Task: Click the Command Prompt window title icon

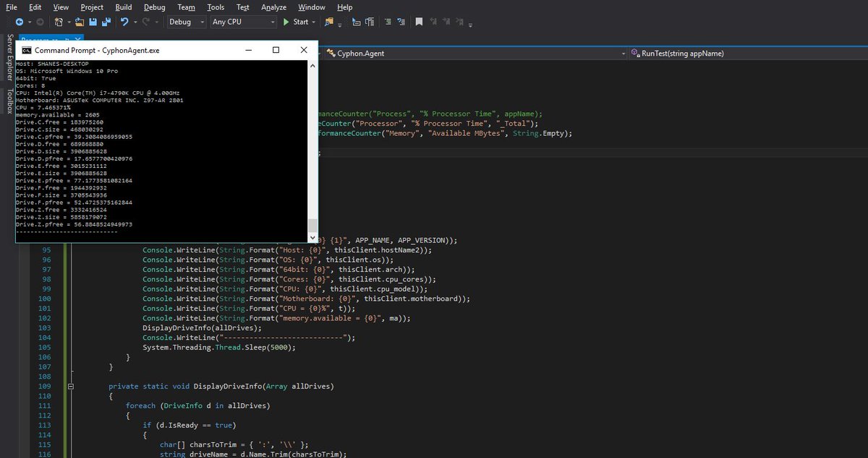Action: pyautogui.click(x=26, y=51)
